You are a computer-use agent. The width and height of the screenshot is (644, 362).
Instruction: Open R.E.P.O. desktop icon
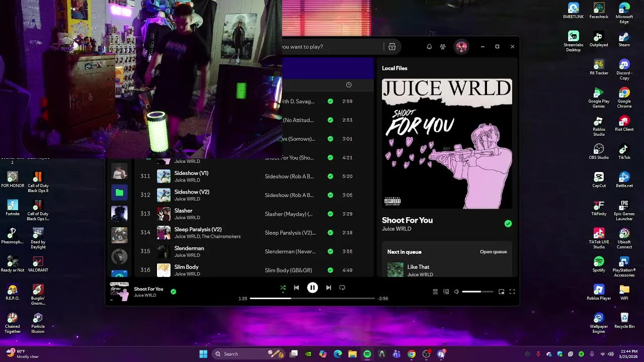13,293
